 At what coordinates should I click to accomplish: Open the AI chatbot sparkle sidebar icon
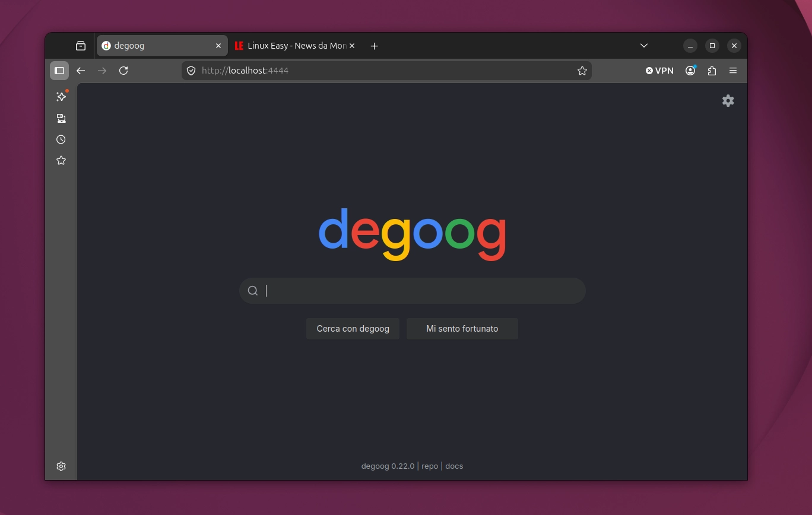(x=61, y=97)
